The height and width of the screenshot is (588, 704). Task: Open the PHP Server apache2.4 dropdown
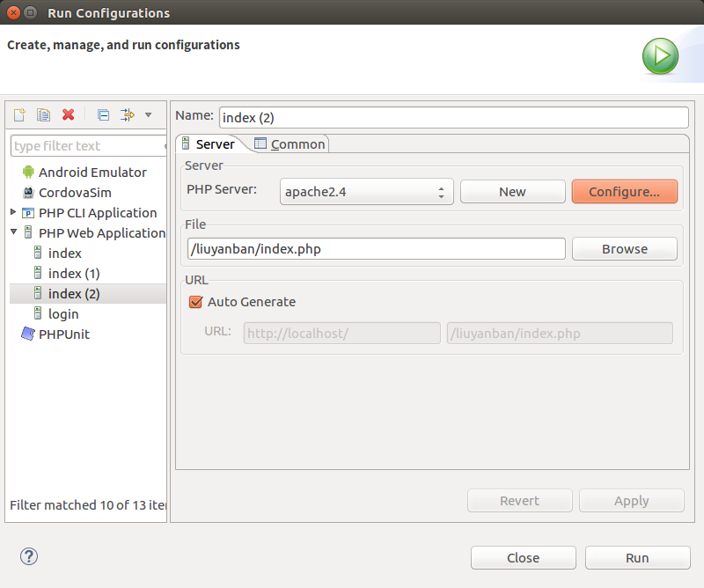[366, 192]
